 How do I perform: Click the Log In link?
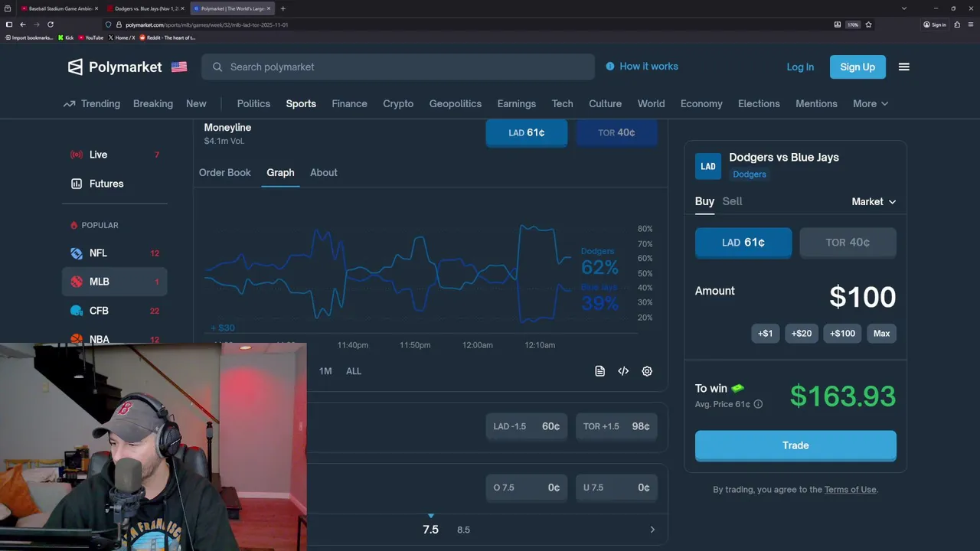point(800,67)
